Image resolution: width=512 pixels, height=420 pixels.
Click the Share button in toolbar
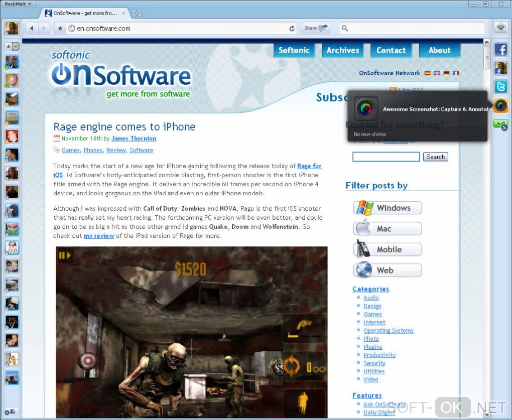(x=316, y=28)
